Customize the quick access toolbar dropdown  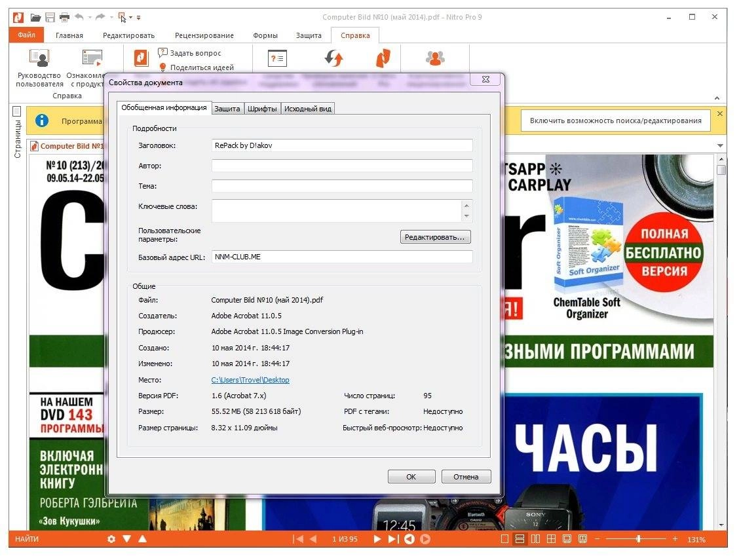click(139, 18)
